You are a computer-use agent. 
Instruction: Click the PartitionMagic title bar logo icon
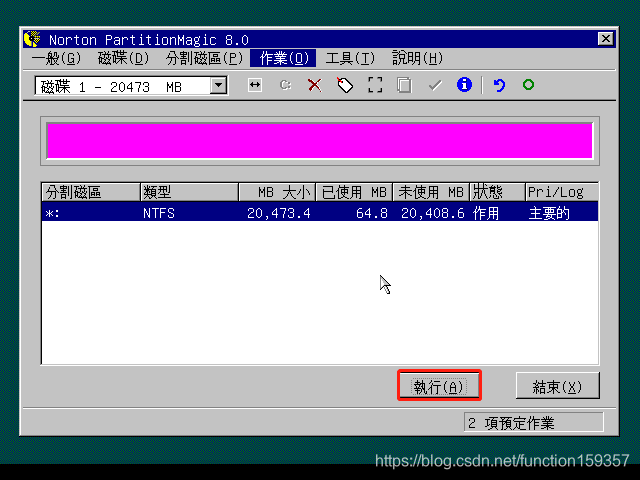[x=32, y=39]
